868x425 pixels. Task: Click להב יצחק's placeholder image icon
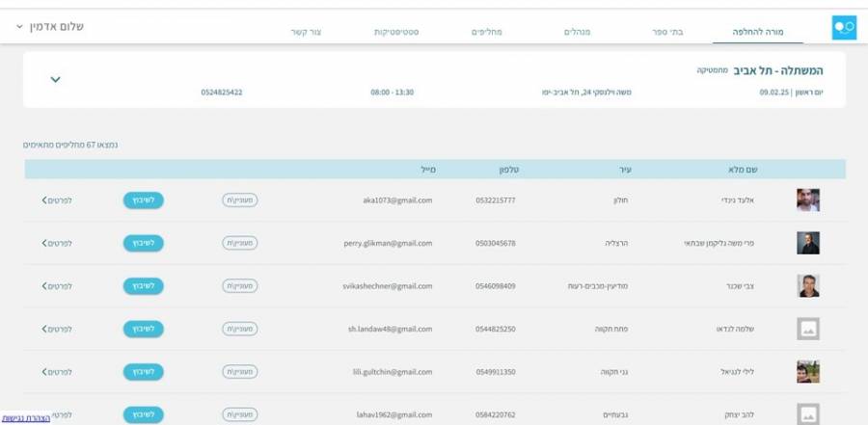(807, 413)
